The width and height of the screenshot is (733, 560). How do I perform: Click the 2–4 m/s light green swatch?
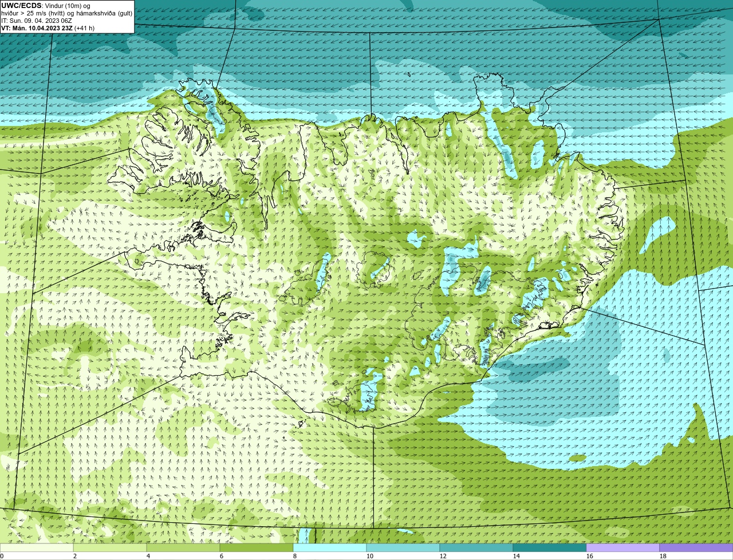[110, 547]
